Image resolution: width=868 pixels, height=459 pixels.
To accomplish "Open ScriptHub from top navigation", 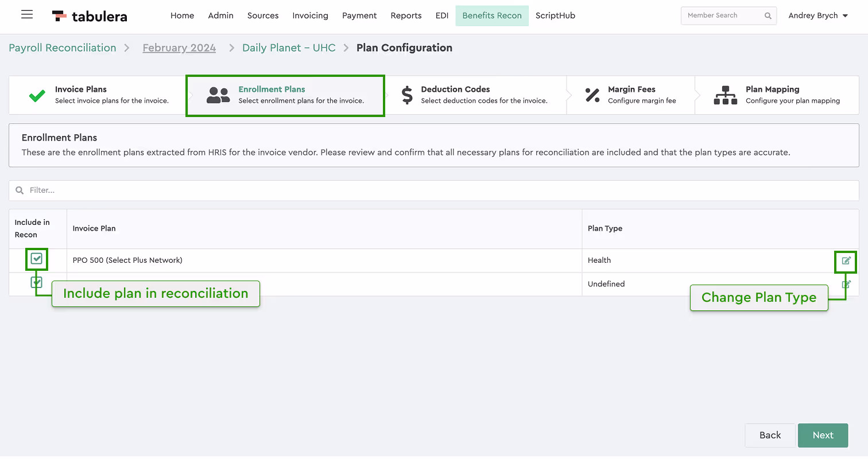I will point(555,16).
